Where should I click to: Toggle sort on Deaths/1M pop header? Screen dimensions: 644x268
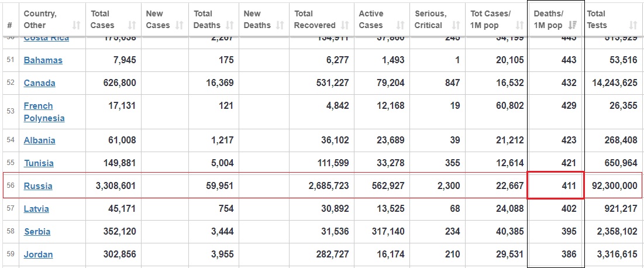(x=574, y=25)
